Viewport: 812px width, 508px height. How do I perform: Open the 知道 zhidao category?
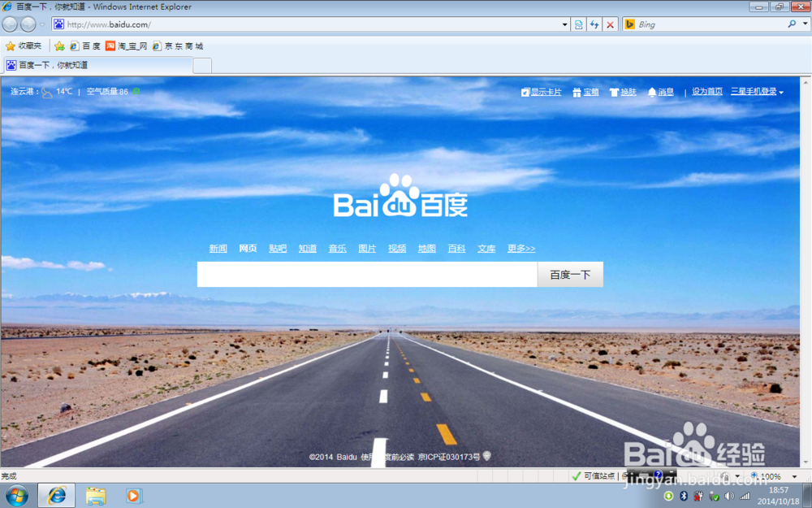[308, 248]
